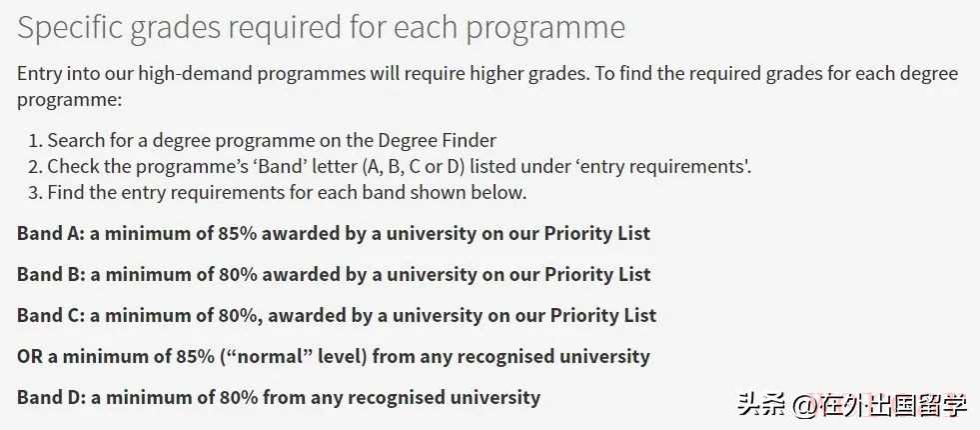
Task: Click 'Priority List' in the Band A line
Action: pos(596,234)
